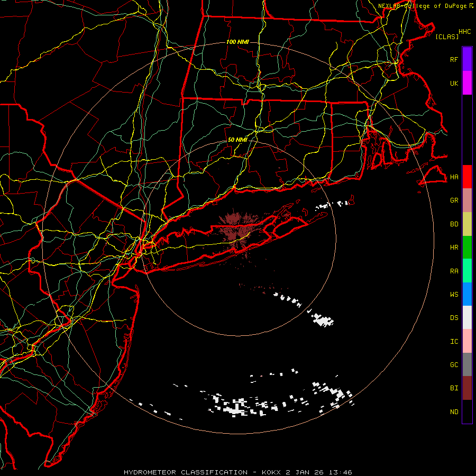Pick the dark green HR legend swatch

pos(467,248)
